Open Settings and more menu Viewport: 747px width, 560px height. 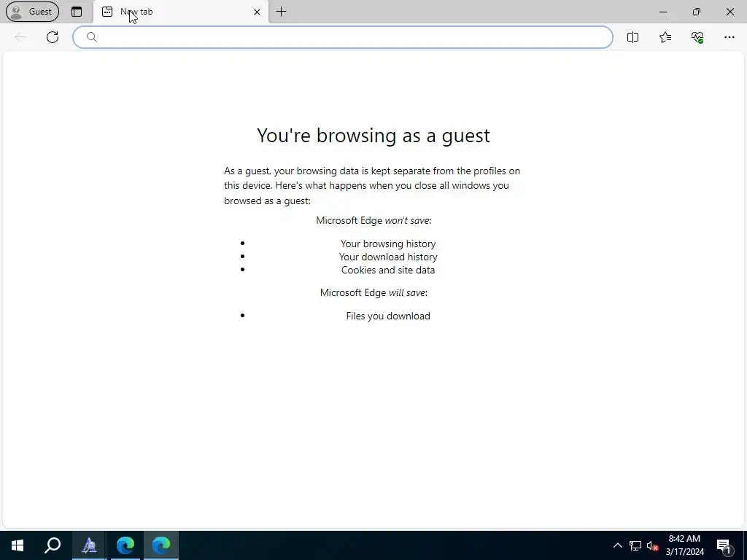click(729, 37)
